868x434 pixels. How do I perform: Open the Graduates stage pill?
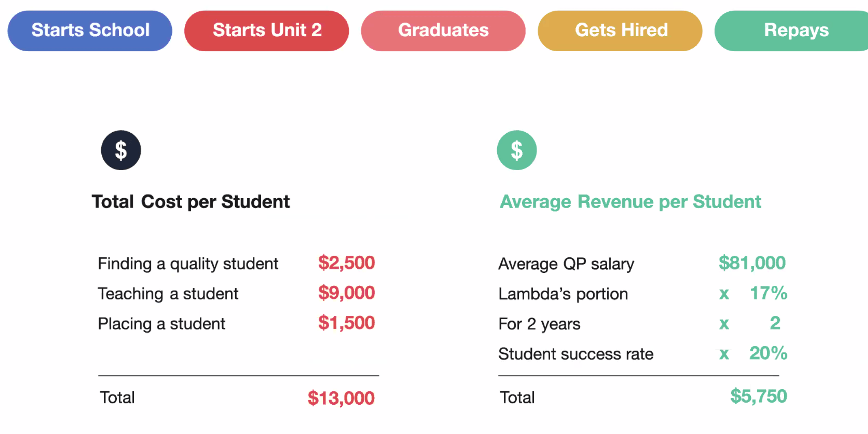coord(443,31)
